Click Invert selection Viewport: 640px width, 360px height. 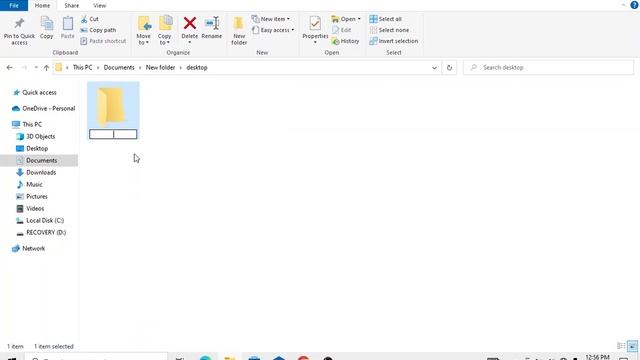click(394, 41)
